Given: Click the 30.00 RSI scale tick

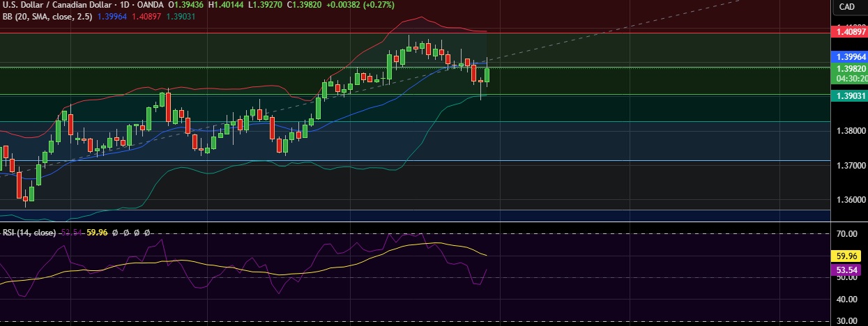Looking at the screenshot, I should coord(847,321).
